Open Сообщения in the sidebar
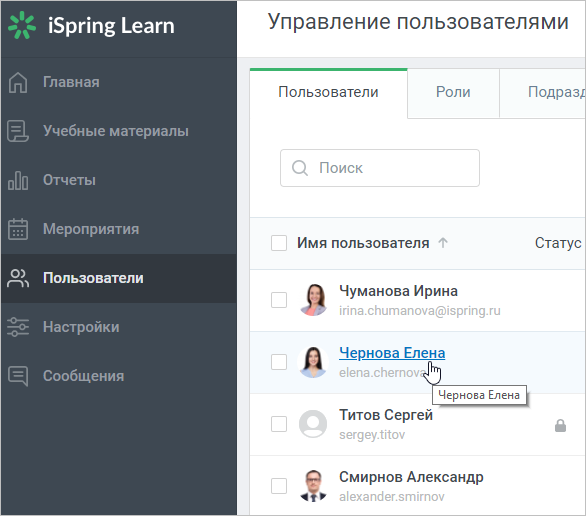 [119, 376]
